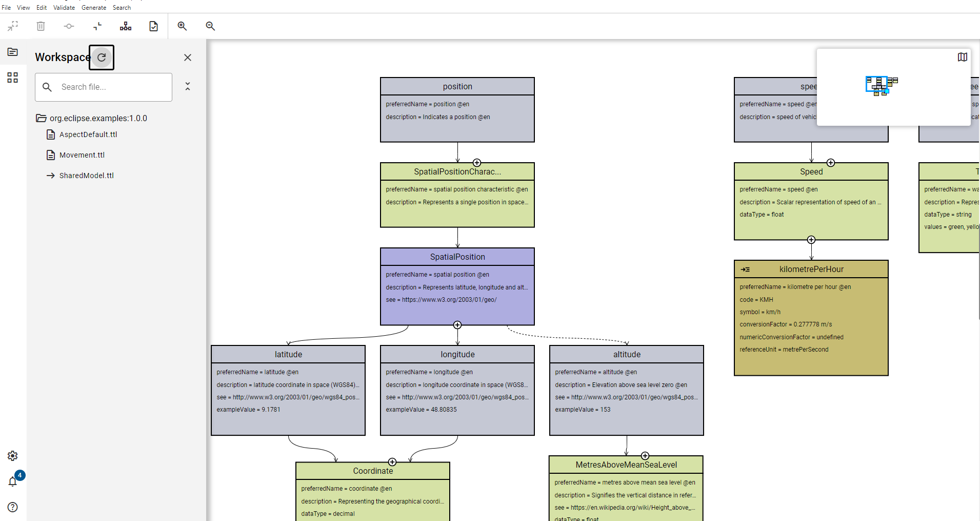This screenshot has height=521, width=980.
Task: Zoom out using the magnifier-minus icon
Action: [210, 26]
